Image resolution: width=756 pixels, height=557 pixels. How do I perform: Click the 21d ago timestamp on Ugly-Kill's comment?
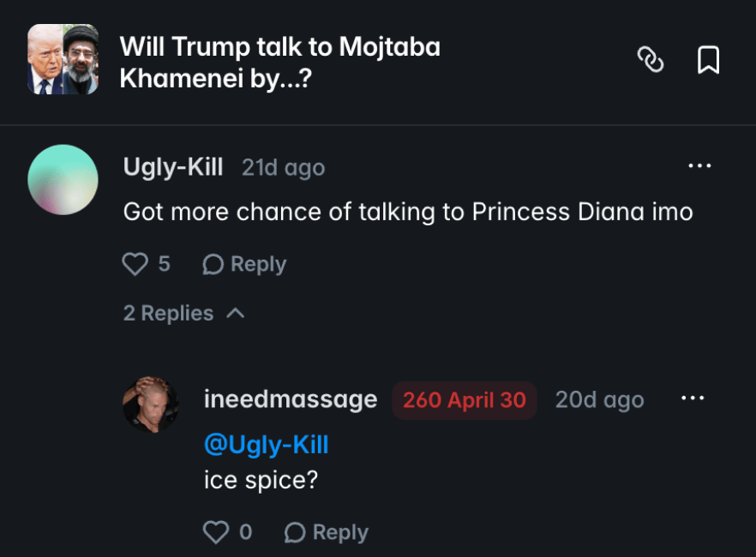point(283,167)
